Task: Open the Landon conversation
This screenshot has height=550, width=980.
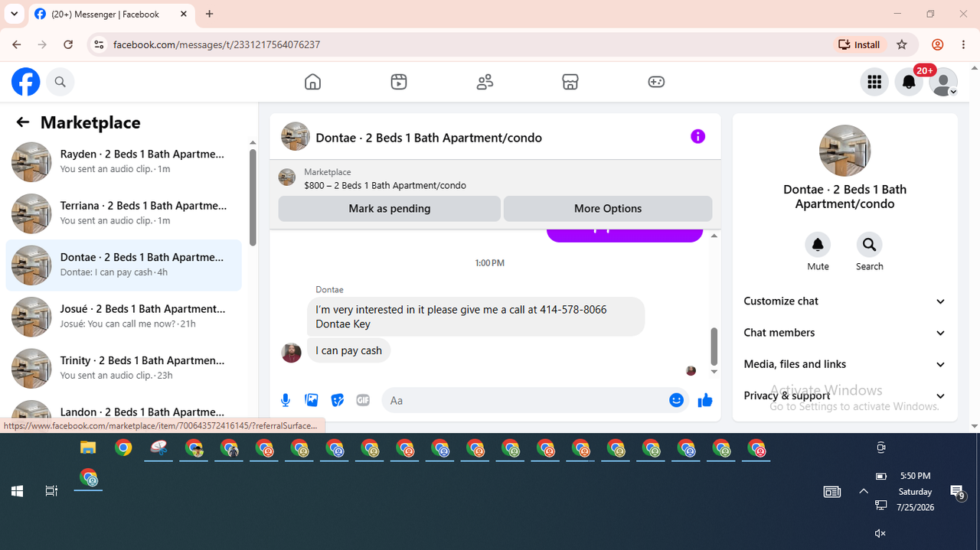Action: click(x=124, y=410)
